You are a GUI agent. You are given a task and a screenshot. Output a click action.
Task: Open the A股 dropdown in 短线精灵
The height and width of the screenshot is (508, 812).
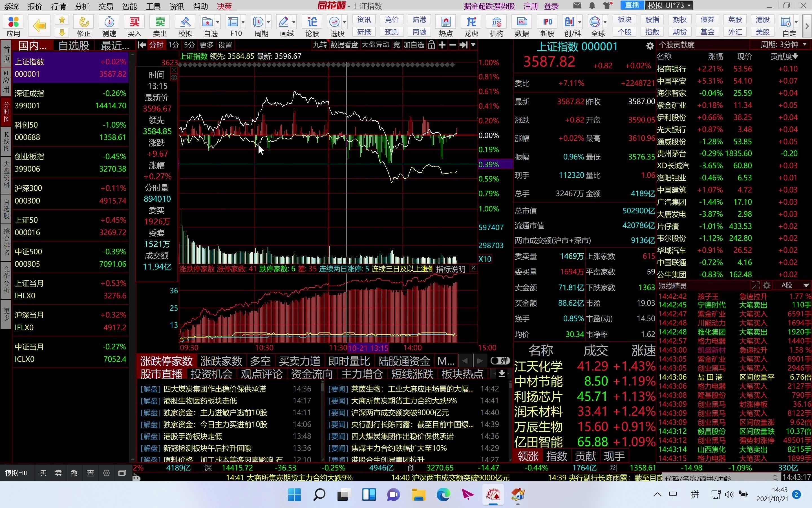(795, 286)
